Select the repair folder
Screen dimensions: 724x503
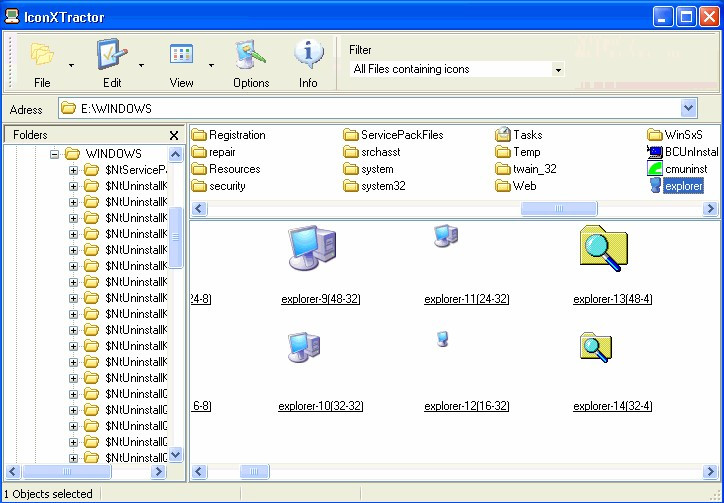click(214, 152)
